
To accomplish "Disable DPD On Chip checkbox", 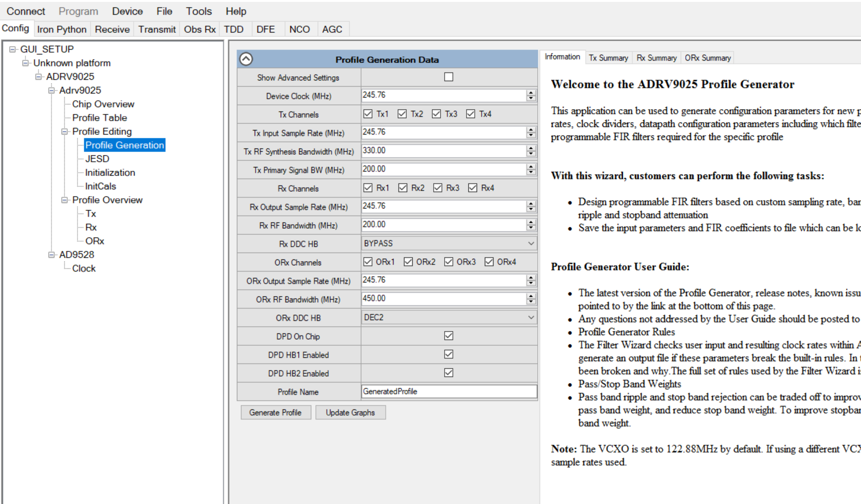I will pos(449,336).
